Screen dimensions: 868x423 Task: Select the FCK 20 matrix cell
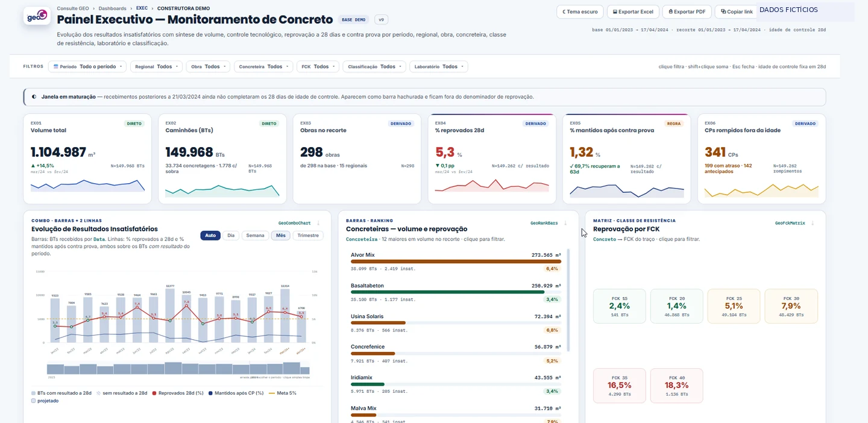point(677,306)
